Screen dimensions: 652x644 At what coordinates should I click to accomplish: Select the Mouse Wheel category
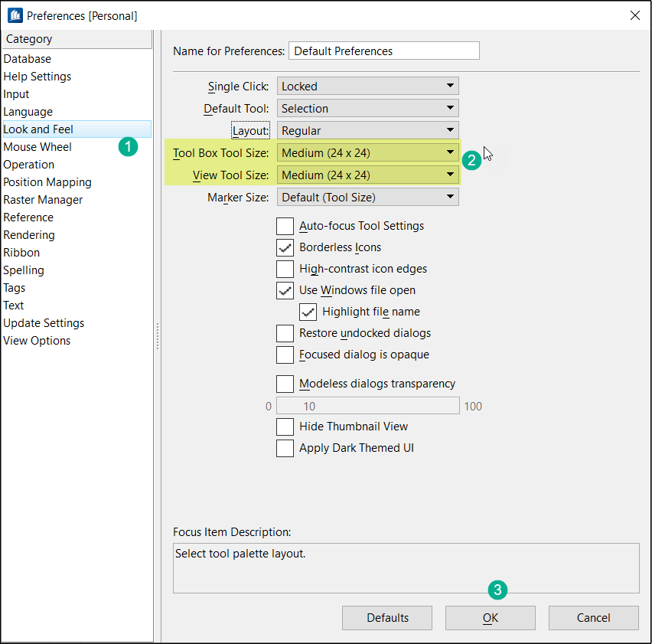pos(37,147)
